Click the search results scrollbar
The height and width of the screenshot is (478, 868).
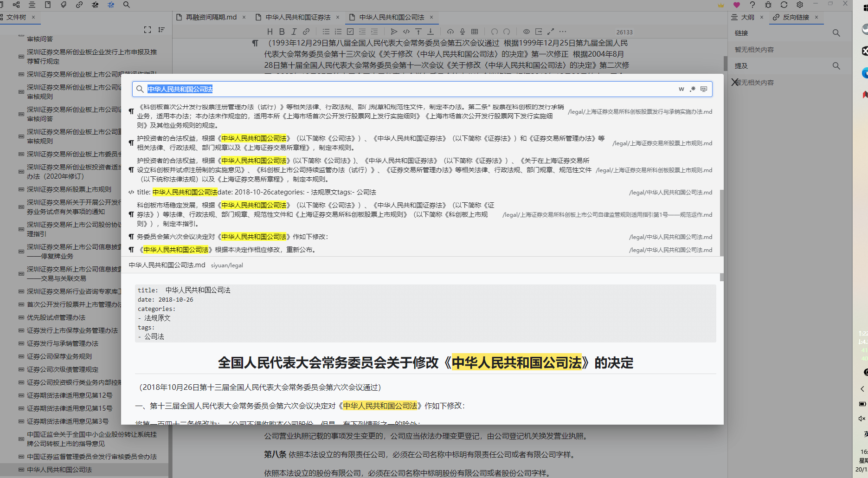pos(721,223)
